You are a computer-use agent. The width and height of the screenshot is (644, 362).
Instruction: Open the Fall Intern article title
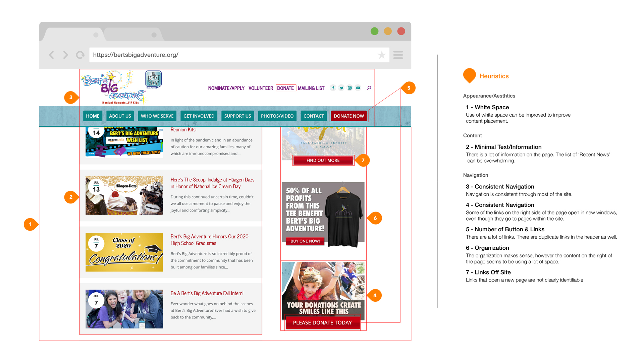(x=207, y=293)
